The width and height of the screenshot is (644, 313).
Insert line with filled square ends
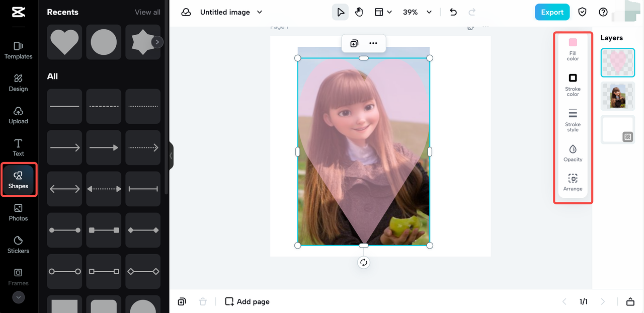tap(104, 230)
